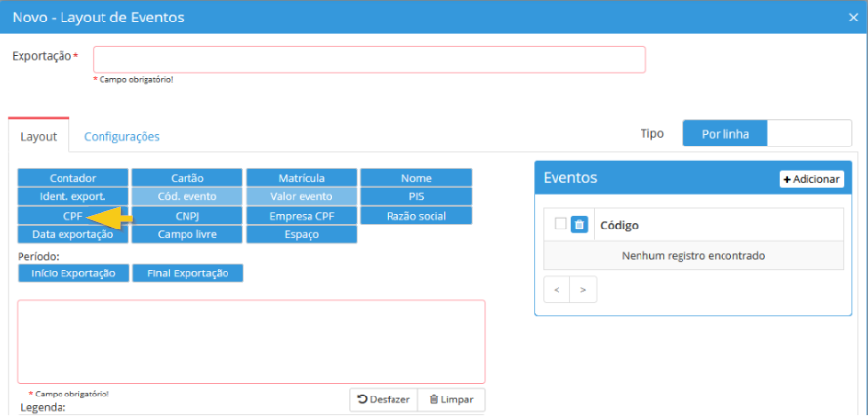Insert the CPF field button
The width and height of the screenshot is (868, 417).
point(72,216)
